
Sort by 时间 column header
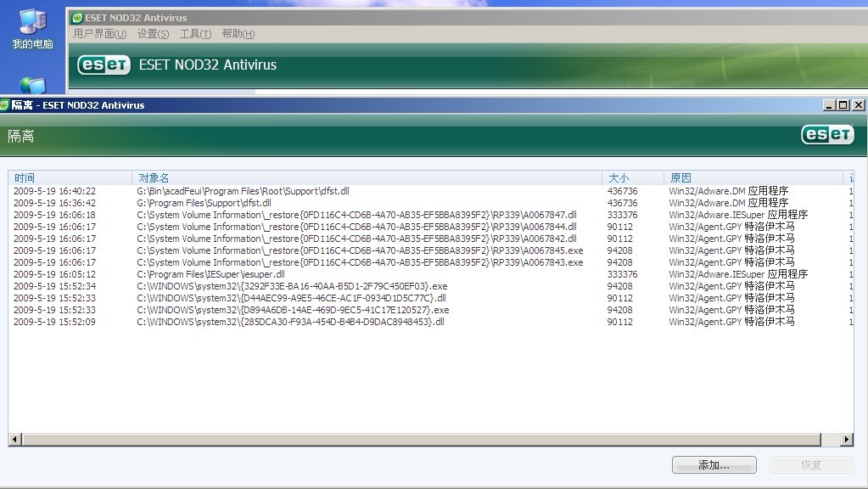click(70, 177)
